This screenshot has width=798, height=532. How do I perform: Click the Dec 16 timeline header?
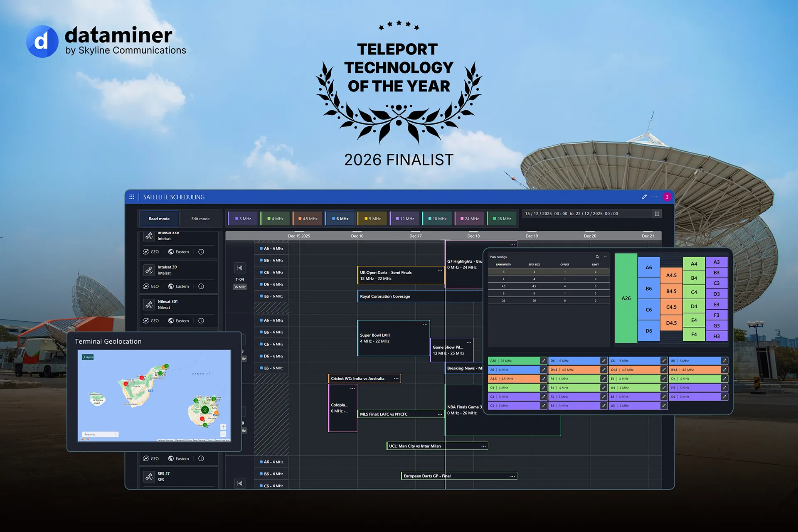[x=357, y=236]
